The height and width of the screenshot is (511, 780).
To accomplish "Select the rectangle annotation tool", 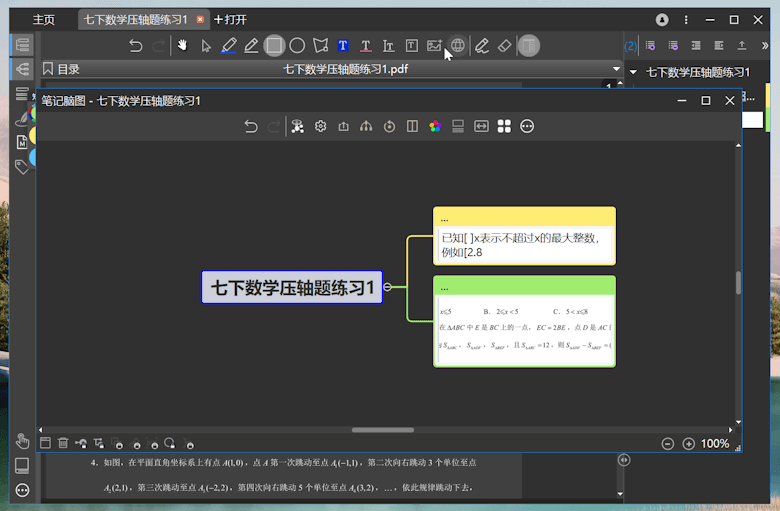I will pos(274,46).
